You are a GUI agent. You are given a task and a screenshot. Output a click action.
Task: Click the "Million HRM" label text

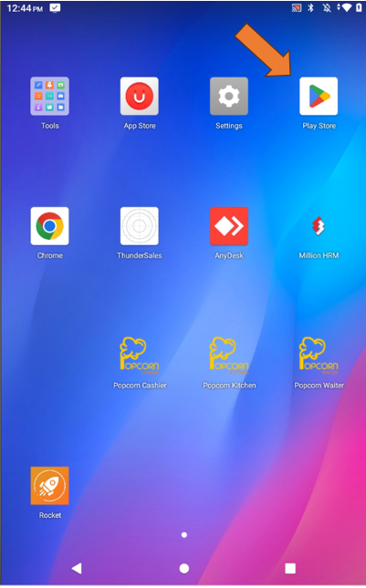tap(319, 255)
